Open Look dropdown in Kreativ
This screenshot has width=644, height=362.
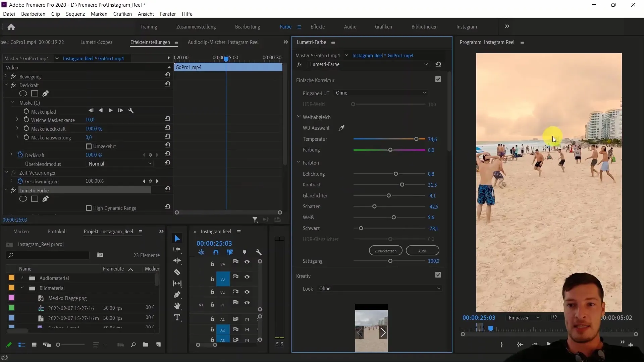coord(380,289)
